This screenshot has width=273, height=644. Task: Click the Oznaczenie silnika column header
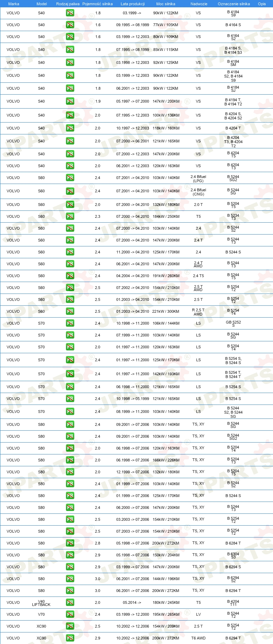234,4
